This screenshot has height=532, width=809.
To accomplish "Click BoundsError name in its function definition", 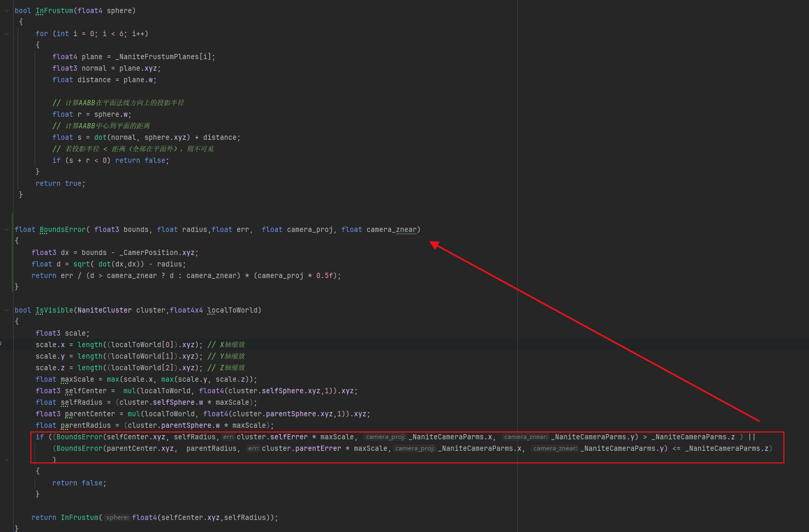I will pos(62,230).
